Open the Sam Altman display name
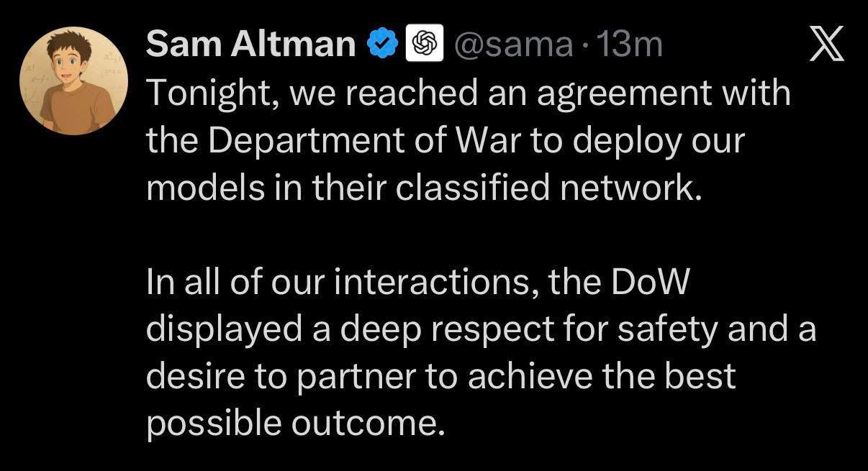The width and height of the screenshot is (868, 471). pos(251,45)
